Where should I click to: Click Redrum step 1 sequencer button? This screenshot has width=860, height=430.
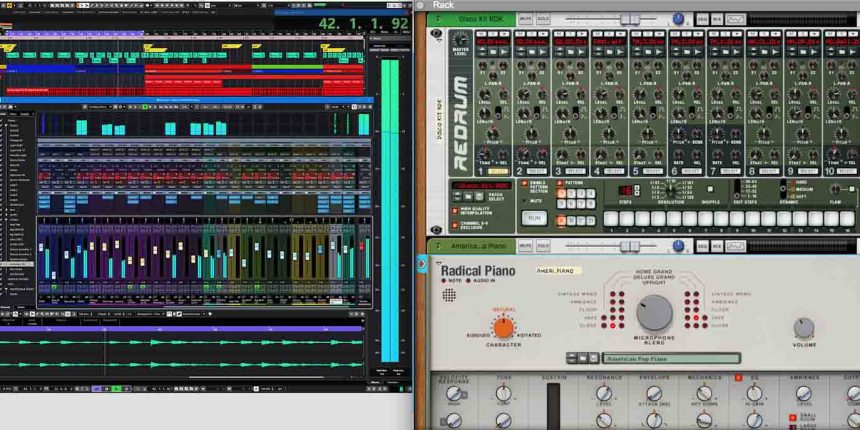[x=611, y=218]
